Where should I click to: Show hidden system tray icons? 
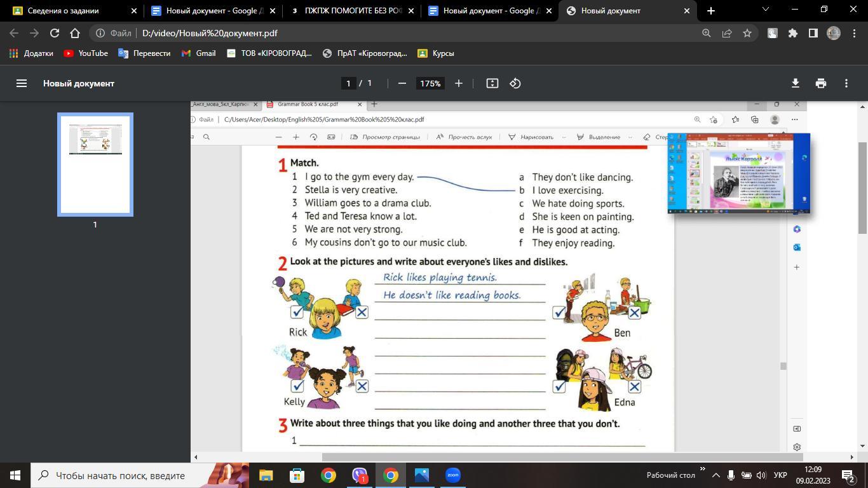pos(715,475)
